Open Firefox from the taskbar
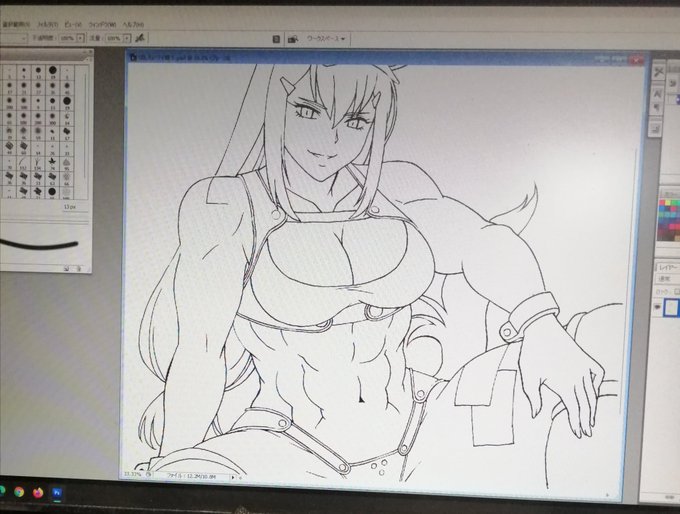This screenshot has width=680, height=514. tap(38, 493)
